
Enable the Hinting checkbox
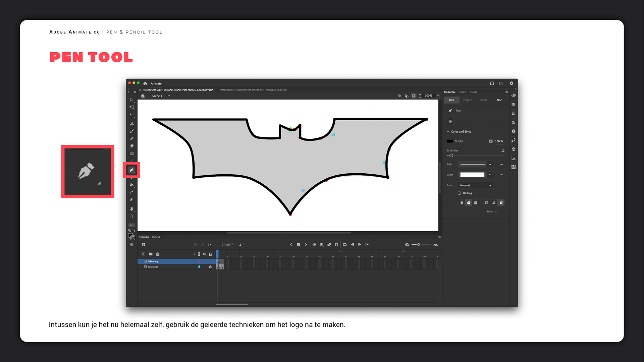click(x=459, y=193)
